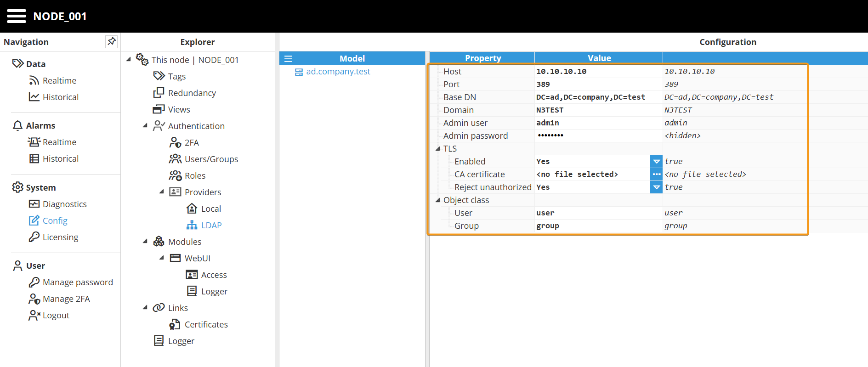The image size is (868, 367).
Task: Select the 2FA authentication icon item
Action: point(175,142)
